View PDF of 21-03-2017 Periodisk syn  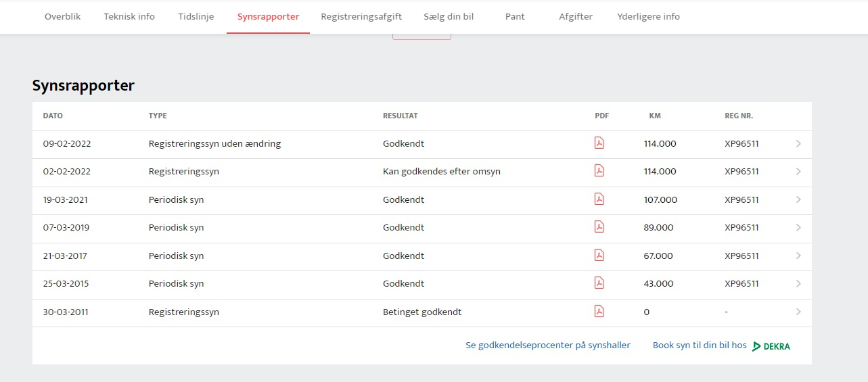pos(599,255)
